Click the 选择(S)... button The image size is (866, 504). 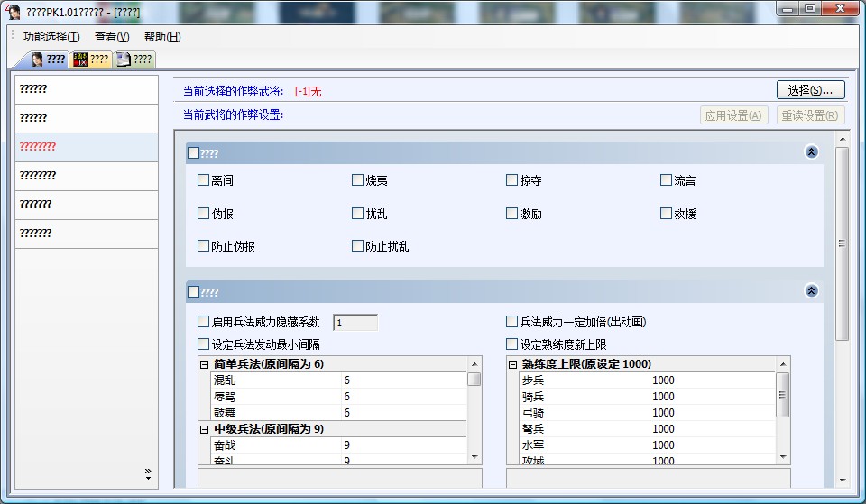pyautogui.click(x=810, y=90)
